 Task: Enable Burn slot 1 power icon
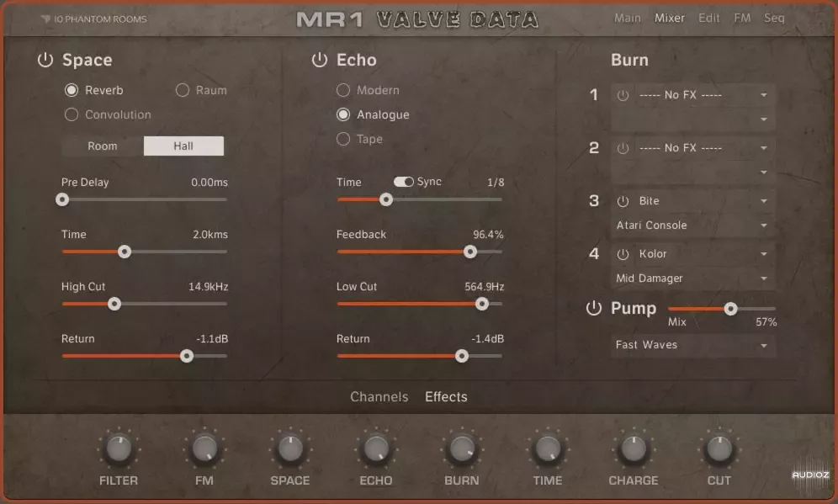623,95
